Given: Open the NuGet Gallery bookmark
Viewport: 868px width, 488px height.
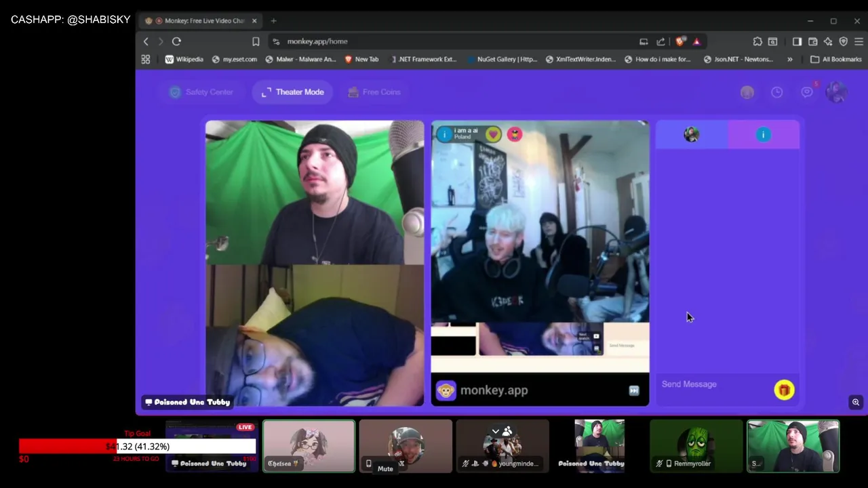Looking at the screenshot, I should [x=502, y=59].
